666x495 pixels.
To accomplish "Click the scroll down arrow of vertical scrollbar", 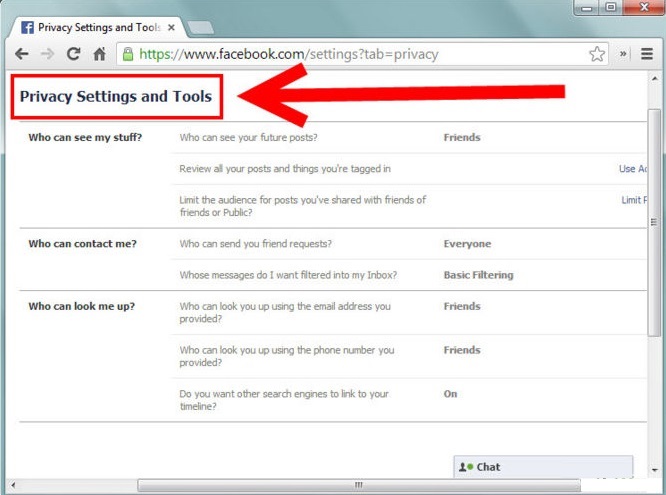I will 655,470.
